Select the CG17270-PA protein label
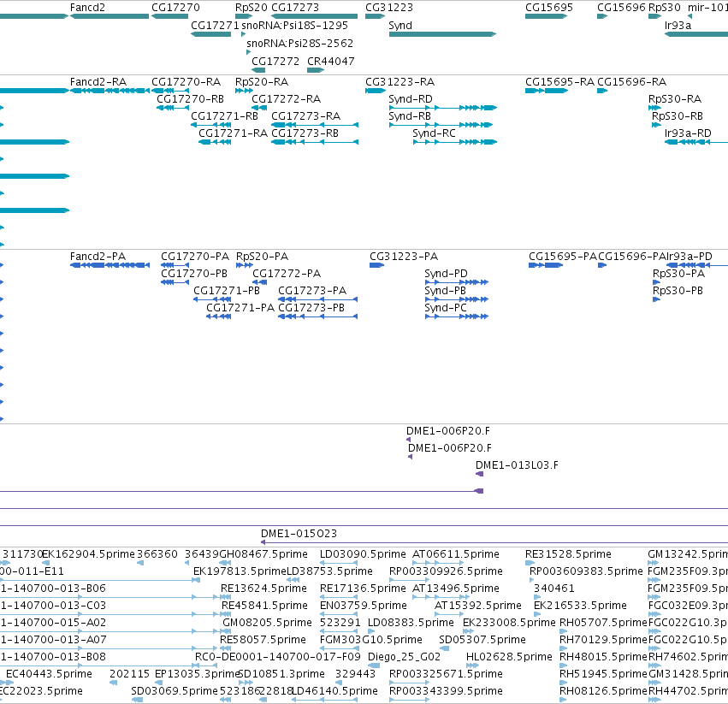Image resolution: width=728 pixels, height=704 pixels. point(195,257)
